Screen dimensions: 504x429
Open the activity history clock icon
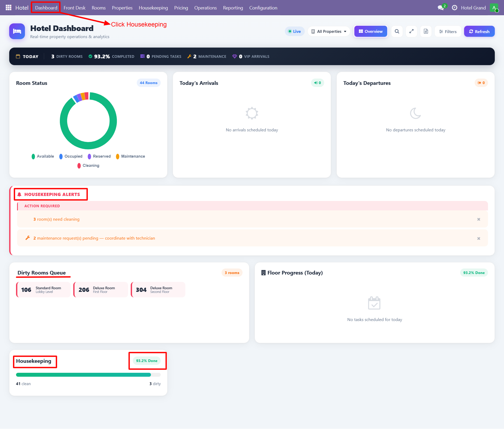click(x=455, y=8)
